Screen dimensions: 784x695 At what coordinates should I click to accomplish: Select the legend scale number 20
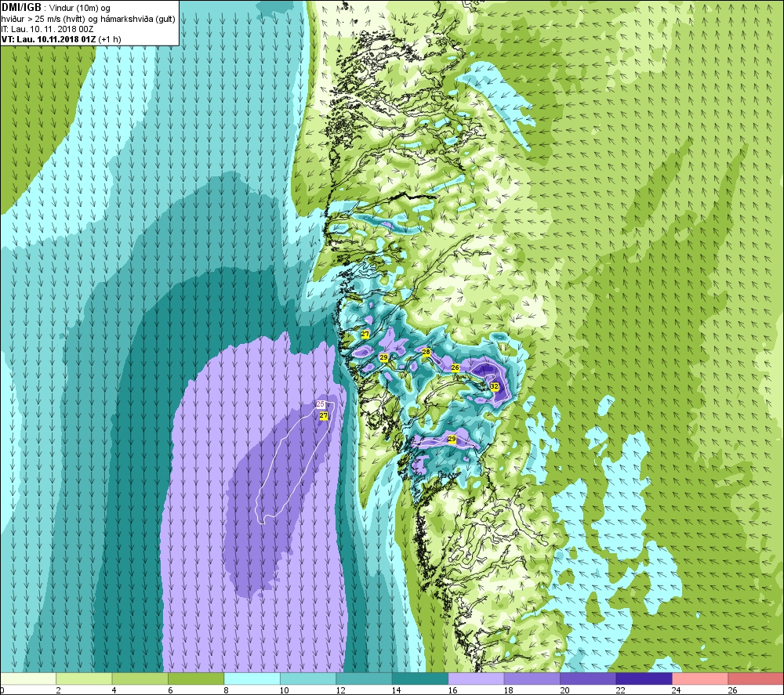tap(564, 690)
